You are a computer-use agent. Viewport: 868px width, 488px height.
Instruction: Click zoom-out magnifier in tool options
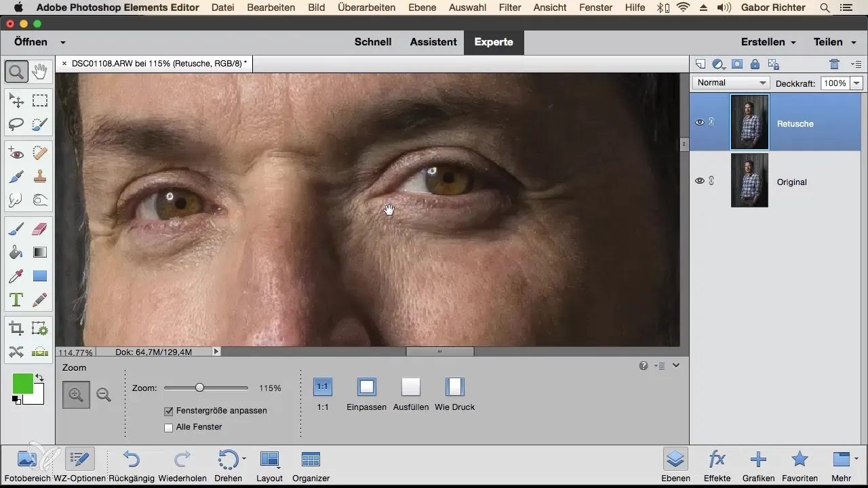(104, 394)
